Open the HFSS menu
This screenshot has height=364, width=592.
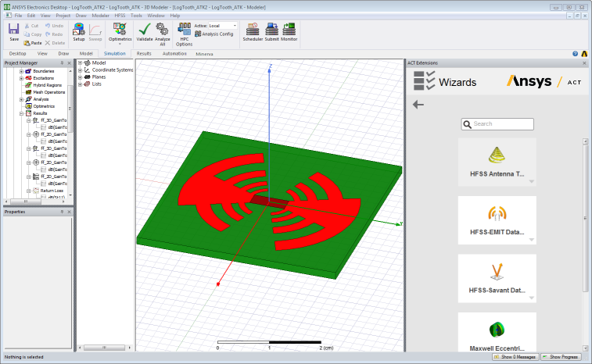tap(120, 16)
